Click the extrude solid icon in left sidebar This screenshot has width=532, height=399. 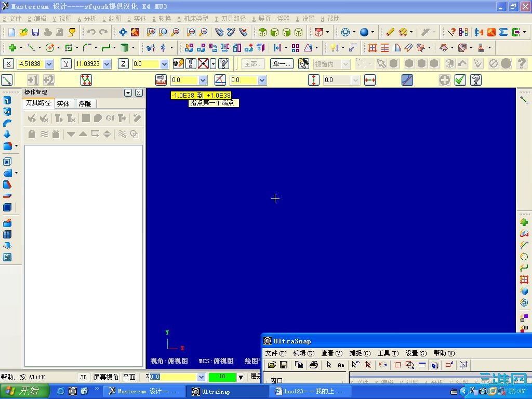[7, 100]
